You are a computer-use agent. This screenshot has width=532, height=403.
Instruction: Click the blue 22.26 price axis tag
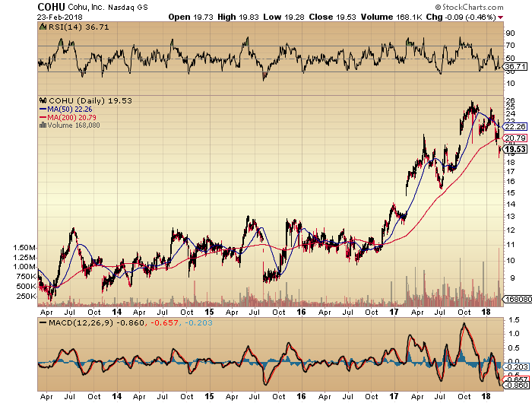pos(515,127)
